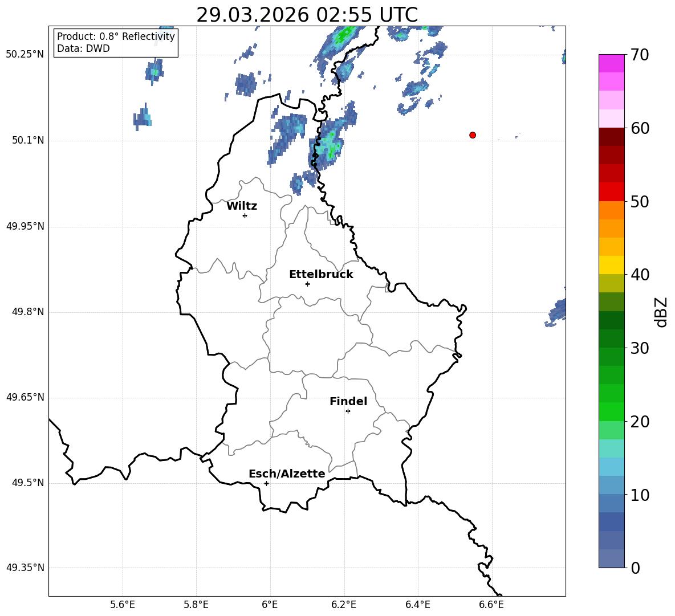Click the 6.2°E longitude label
The image size is (675, 616).
point(344,605)
